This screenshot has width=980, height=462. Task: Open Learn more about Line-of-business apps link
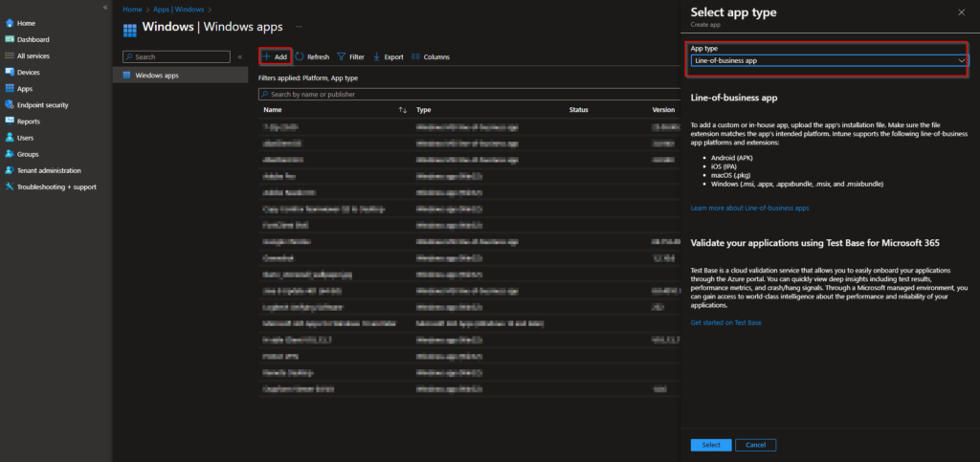click(x=750, y=208)
